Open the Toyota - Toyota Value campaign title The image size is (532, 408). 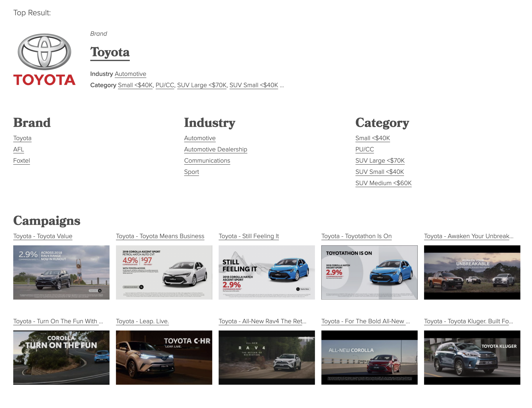coord(43,236)
